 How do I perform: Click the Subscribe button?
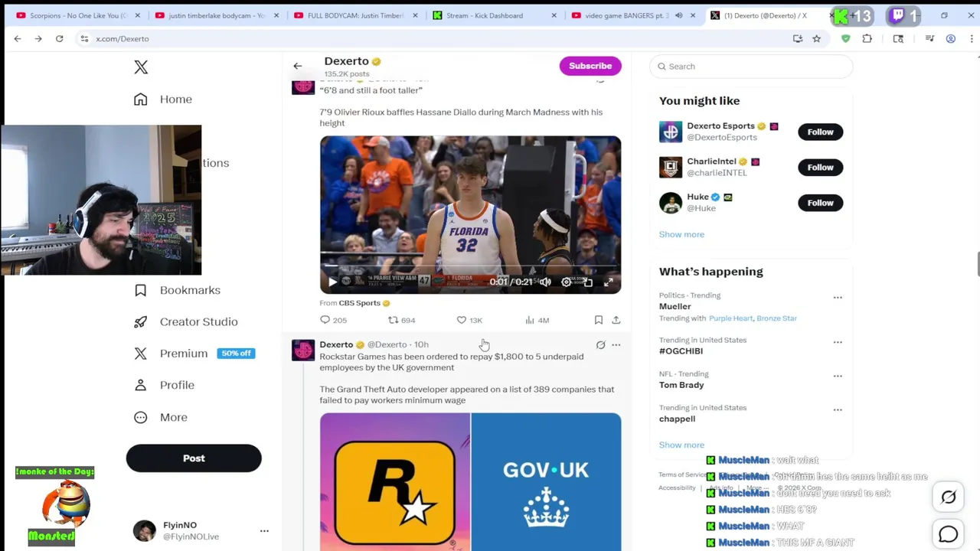pos(590,66)
